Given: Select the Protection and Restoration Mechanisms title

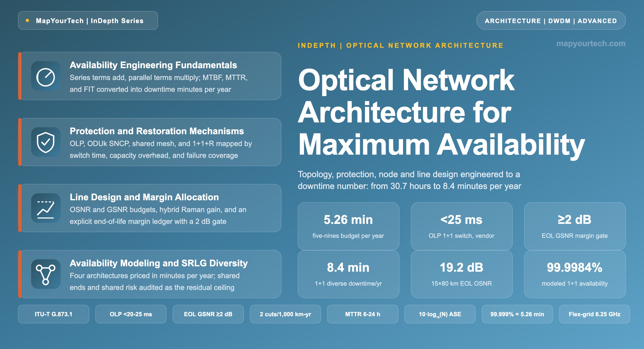Looking at the screenshot, I should [157, 131].
